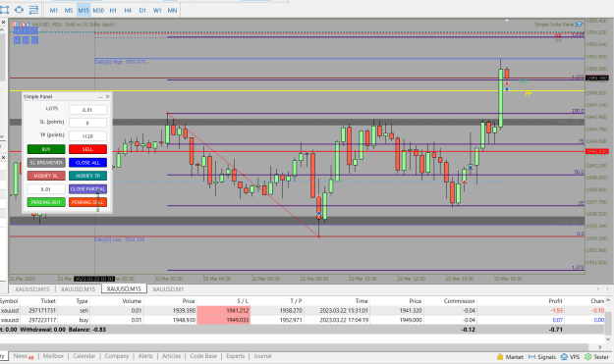Viewport: 614px width, 364px height.
Task: Click the LOTS input field
Action: pos(87,110)
